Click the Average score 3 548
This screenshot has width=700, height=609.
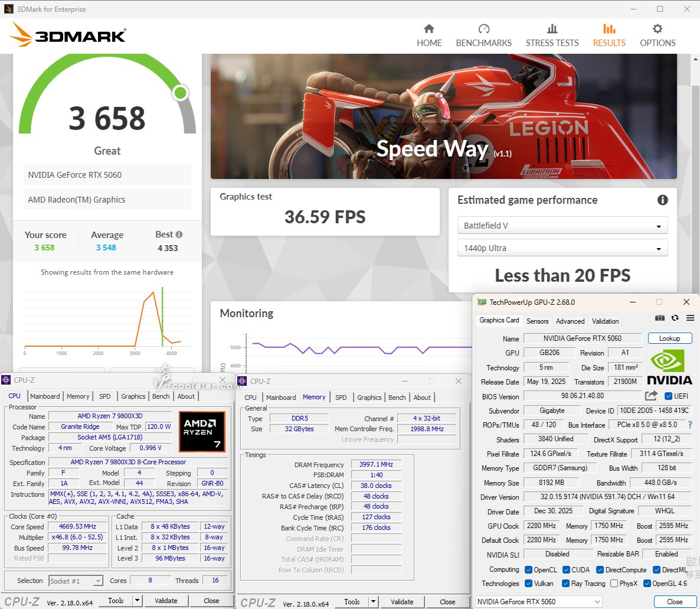106,247
